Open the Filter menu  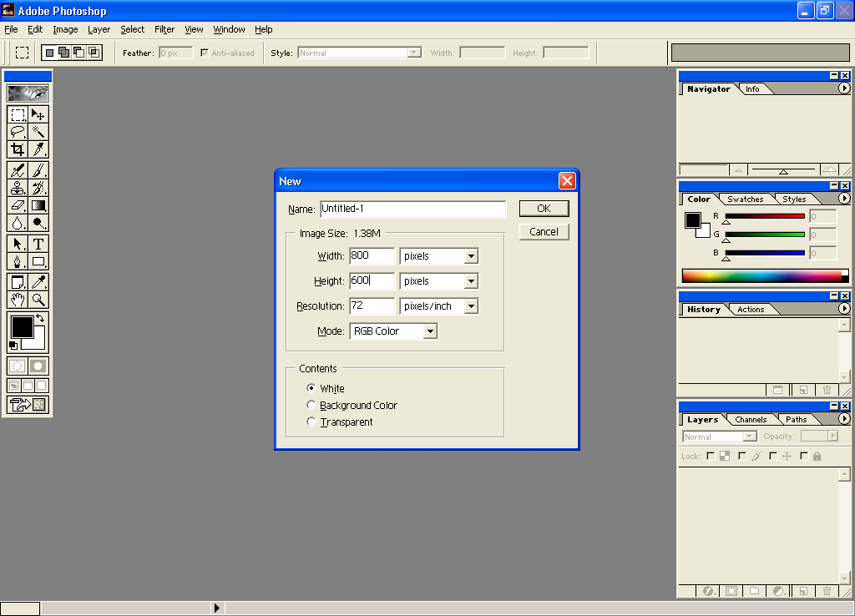[164, 29]
